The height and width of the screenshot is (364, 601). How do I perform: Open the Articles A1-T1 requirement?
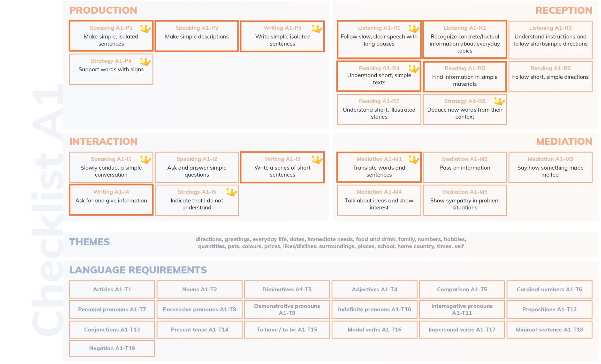112,289
